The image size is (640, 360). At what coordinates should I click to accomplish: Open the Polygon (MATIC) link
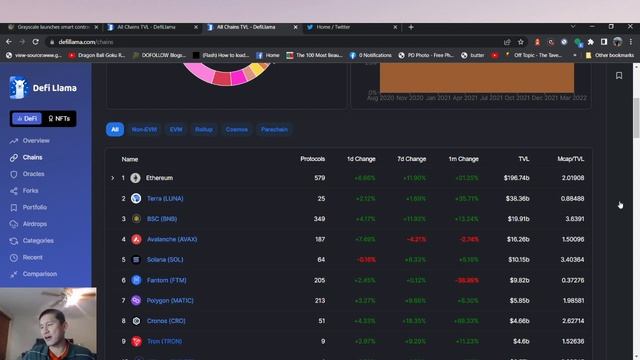[170, 300]
